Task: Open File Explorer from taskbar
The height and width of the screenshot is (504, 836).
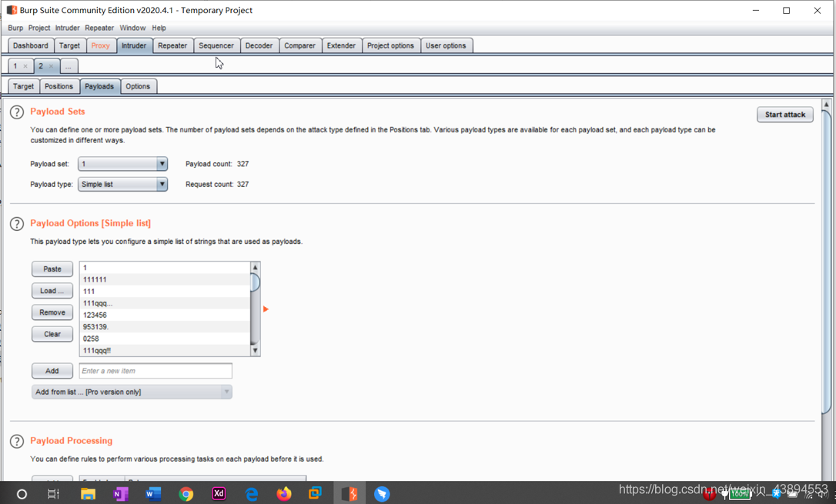Action: 88,495
